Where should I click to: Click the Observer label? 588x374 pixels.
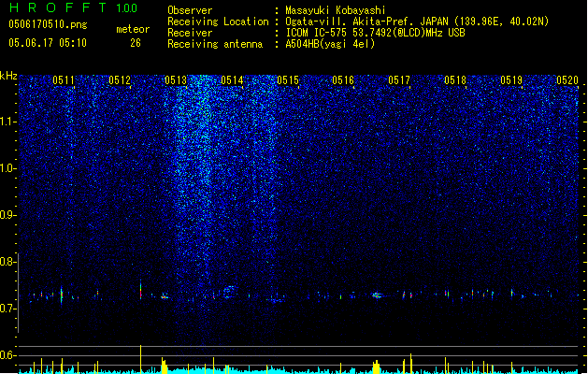tap(190, 10)
